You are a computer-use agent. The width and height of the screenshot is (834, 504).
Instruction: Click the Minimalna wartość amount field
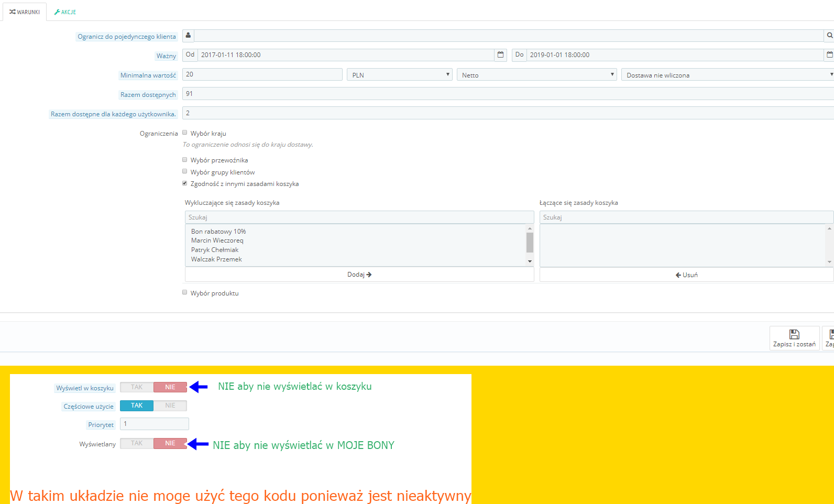point(262,74)
